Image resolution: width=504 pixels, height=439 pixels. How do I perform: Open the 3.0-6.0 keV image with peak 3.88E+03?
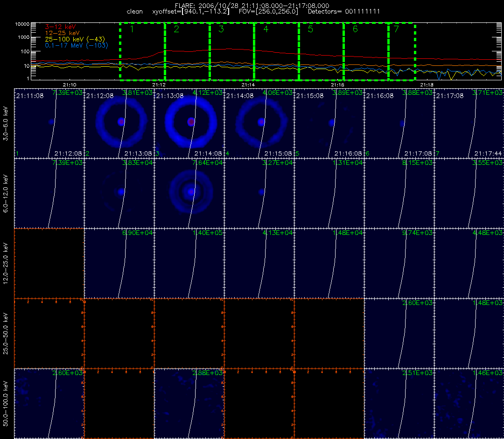point(399,123)
